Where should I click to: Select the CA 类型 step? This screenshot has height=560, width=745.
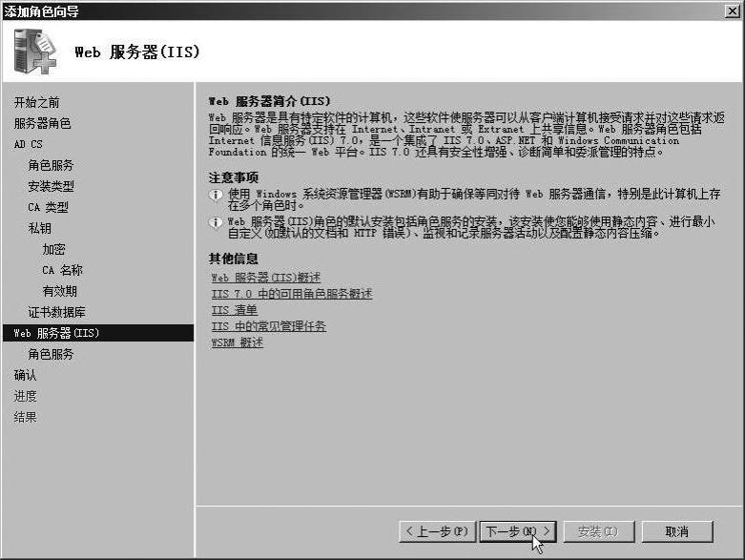tap(48, 207)
